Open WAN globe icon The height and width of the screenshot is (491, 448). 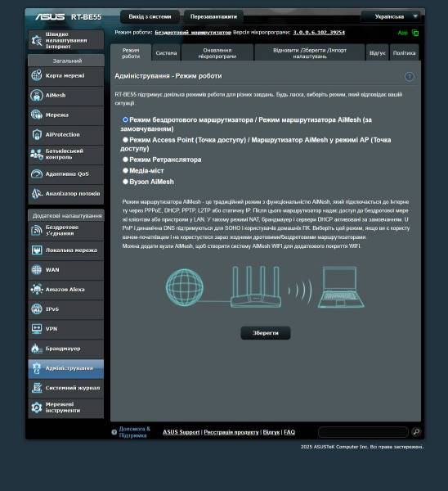[x=37, y=269]
